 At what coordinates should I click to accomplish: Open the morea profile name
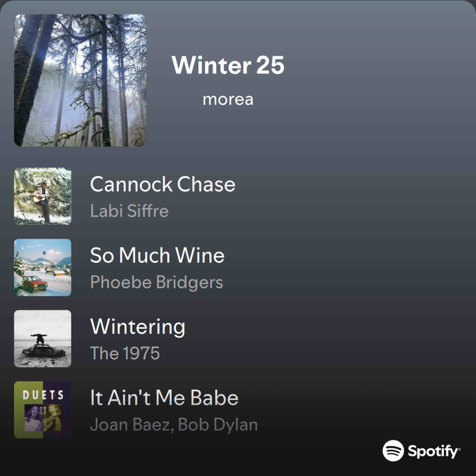[228, 99]
